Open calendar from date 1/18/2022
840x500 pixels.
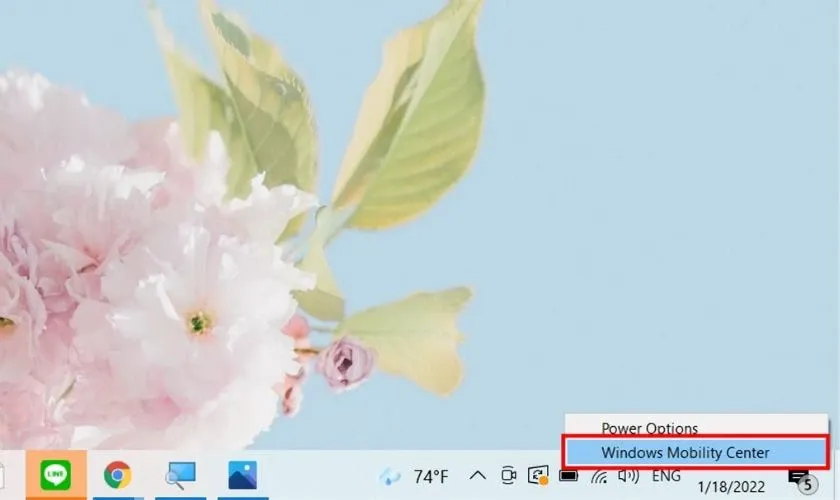(x=731, y=487)
